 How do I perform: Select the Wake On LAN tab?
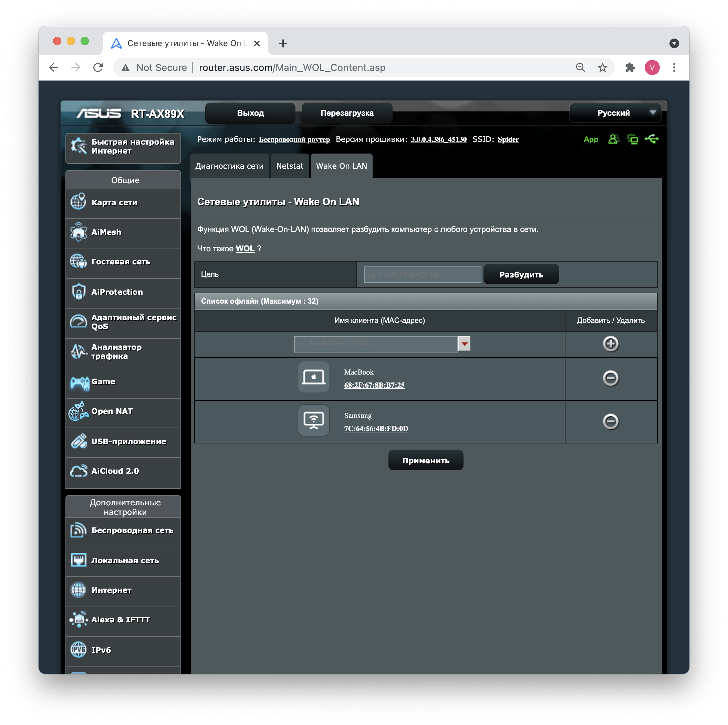click(341, 166)
